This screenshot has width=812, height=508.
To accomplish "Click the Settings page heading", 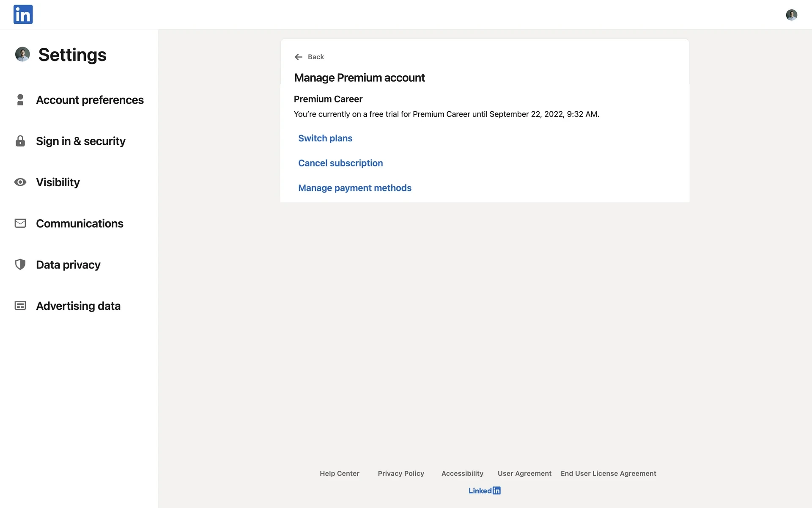I will (72, 55).
